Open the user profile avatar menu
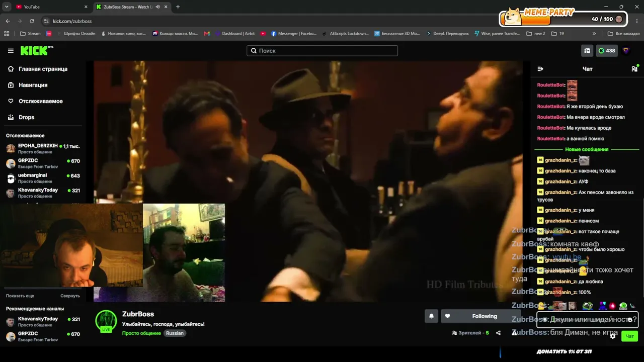This screenshot has width=644, height=362. (x=626, y=51)
